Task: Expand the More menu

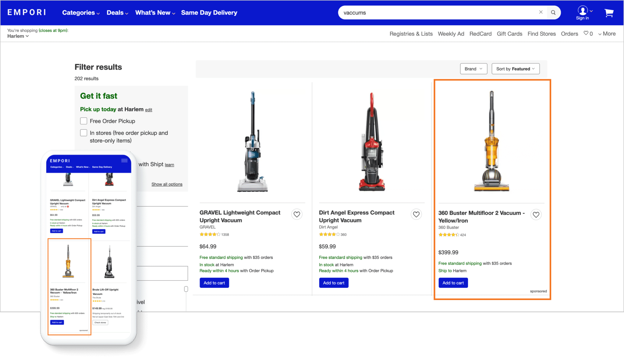Action: point(607,34)
